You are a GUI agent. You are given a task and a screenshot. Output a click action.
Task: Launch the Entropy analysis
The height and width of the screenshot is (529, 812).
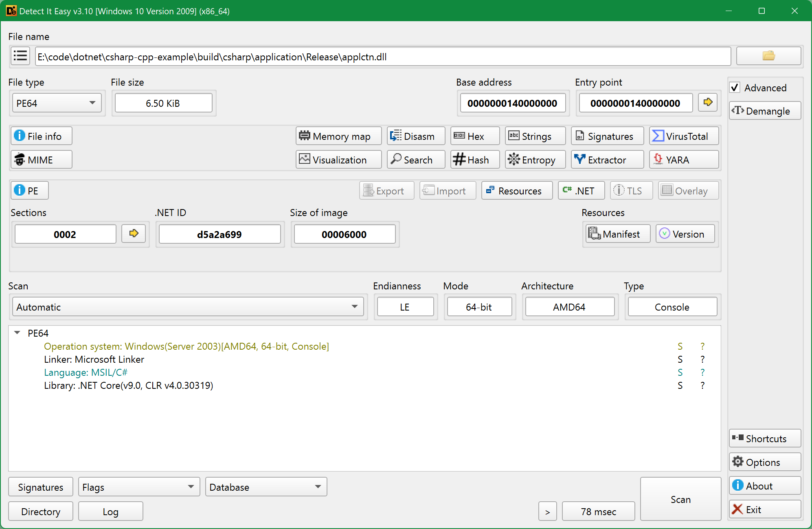tap(535, 160)
